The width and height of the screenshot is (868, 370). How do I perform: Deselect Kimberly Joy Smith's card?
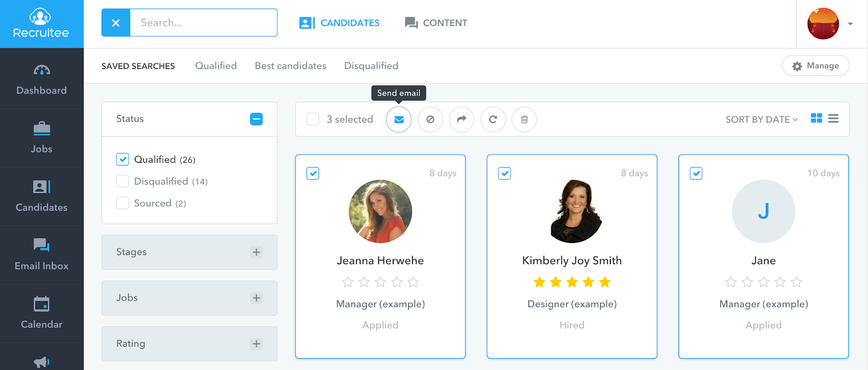click(x=504, y=173)
